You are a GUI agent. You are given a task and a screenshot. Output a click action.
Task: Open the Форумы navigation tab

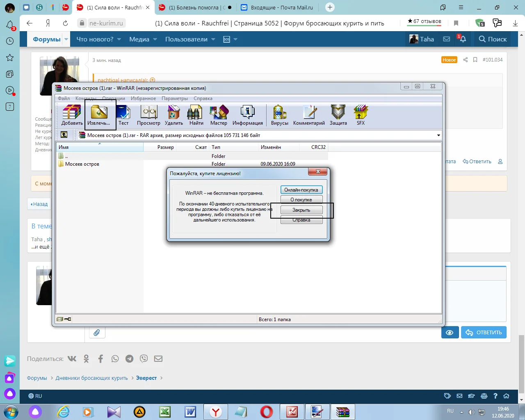pyautogui.click(x=47, y=39)
